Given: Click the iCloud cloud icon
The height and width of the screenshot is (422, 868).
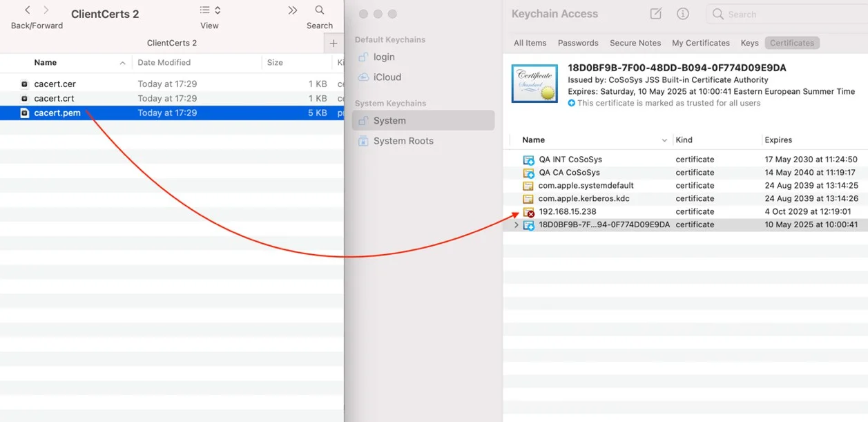Looking at the screenshot, I should pyautogui.click(x=363, y=77).
